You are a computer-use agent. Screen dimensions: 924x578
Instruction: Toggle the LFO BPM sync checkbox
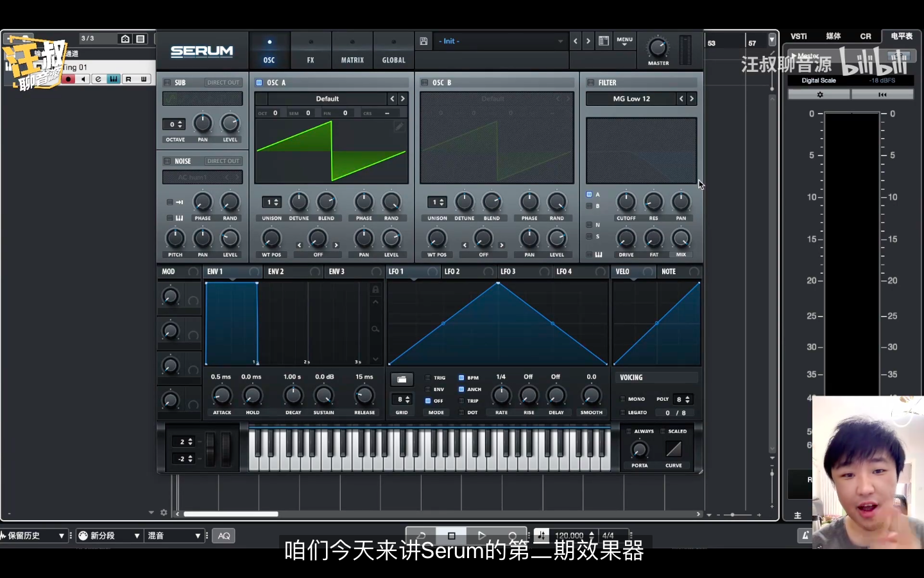461,378
